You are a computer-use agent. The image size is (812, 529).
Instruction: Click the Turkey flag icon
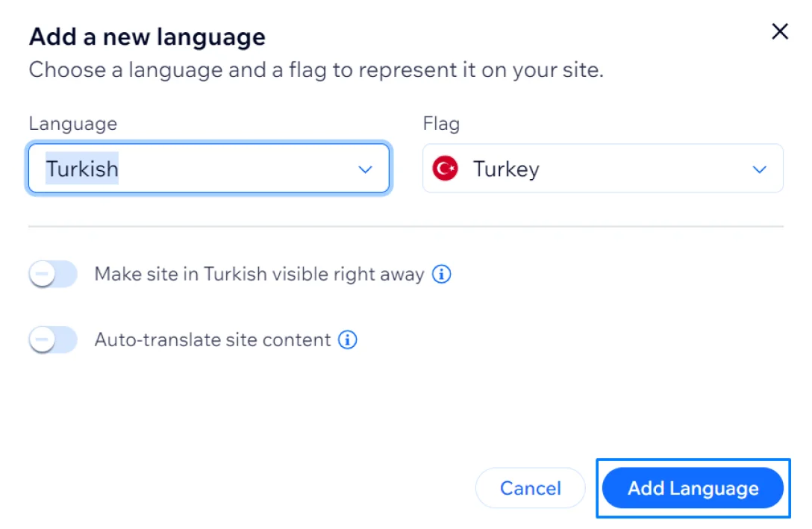click(x=444, y=169)
